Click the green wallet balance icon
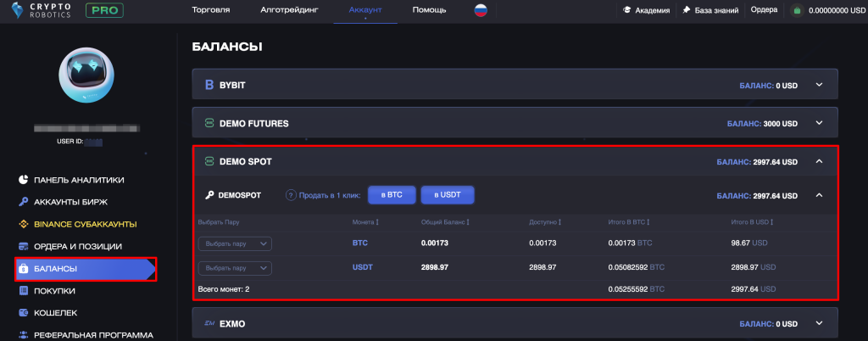The image size is (868, 341). coord(797,10)
